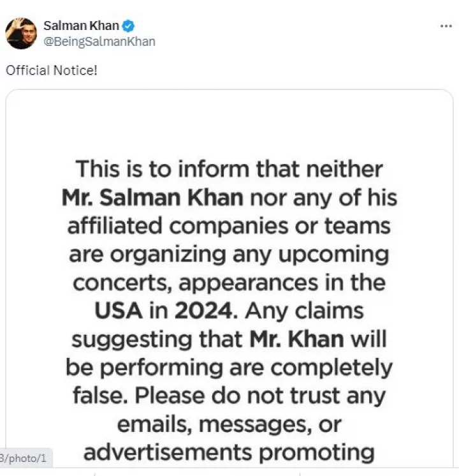Click the "Official Notice!" tweet text
The image size is (459, 476).
click(52, 70)
